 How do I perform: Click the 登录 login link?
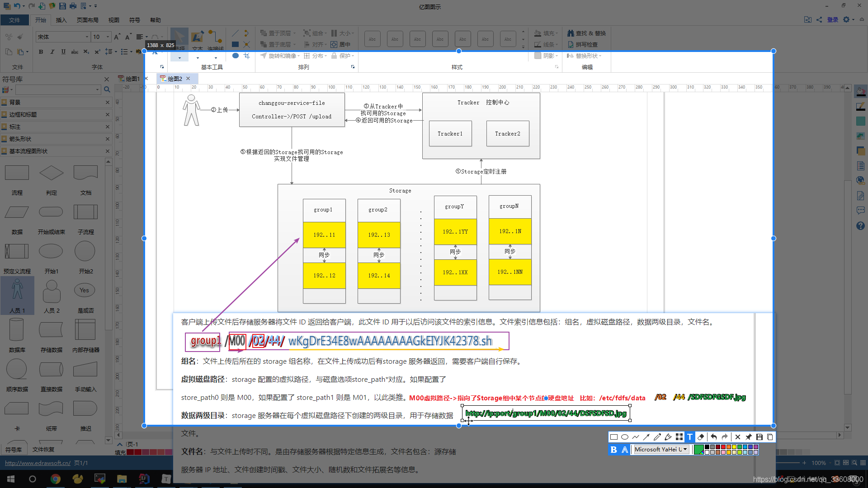(833, 20)
